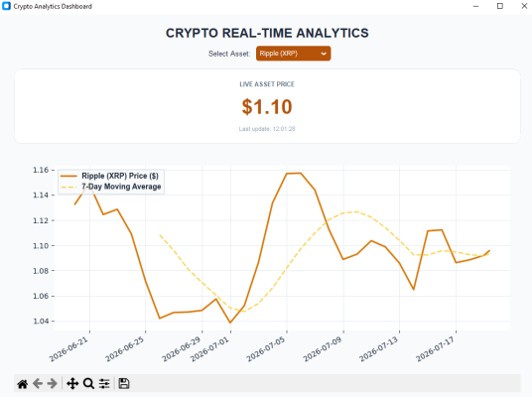The width and height of the screenshot is (532, 397).
Task: Click the dropdown chevron beside Ripple (XRP)
Action: [x=324, y=54]
